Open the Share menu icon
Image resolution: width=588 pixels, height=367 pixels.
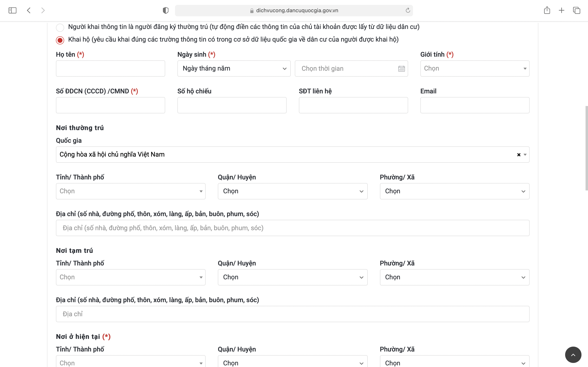[547, 10]
